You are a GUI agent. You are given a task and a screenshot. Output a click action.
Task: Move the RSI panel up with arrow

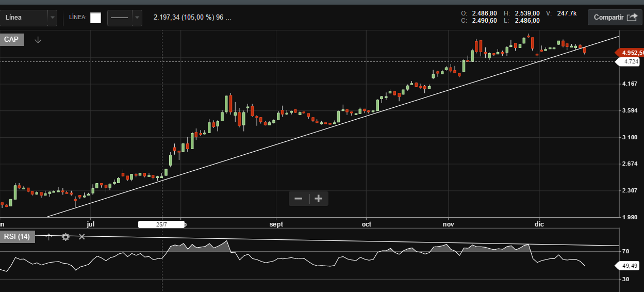pyautogui.click(x=49, y=237)
